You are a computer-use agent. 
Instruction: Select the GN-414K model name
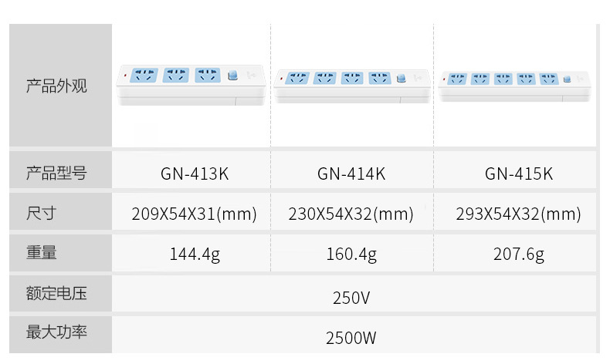click(351, 174)
